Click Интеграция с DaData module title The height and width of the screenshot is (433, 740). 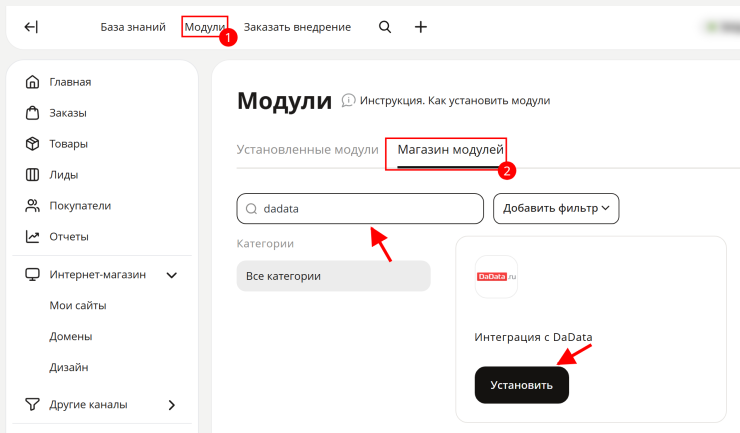click(x=533, y=337)
